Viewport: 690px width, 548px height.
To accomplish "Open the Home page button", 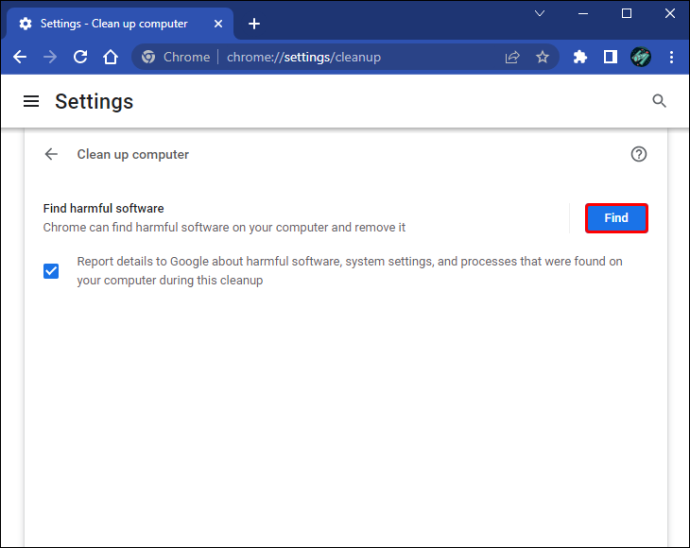I will point(110,57).
